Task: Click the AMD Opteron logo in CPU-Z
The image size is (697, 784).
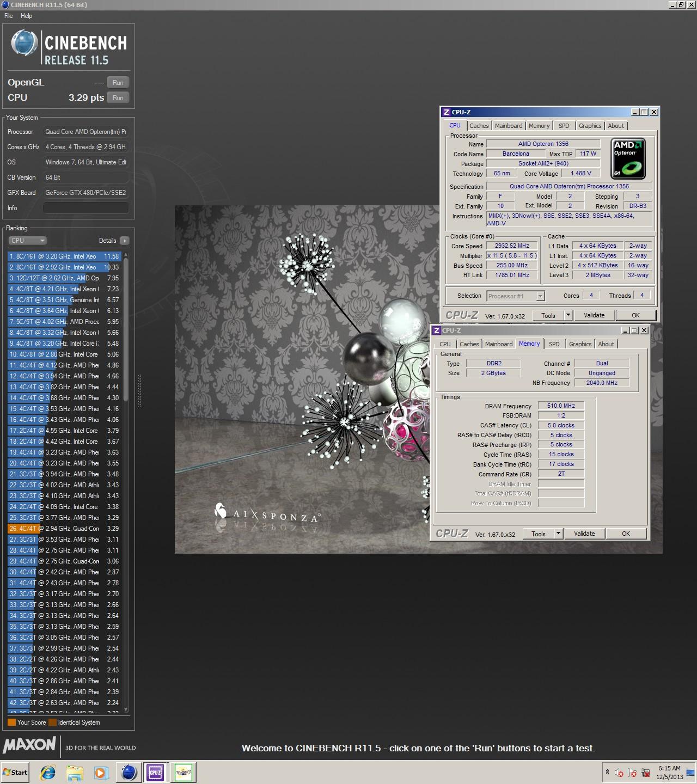Action: click(x=628, y=158)
